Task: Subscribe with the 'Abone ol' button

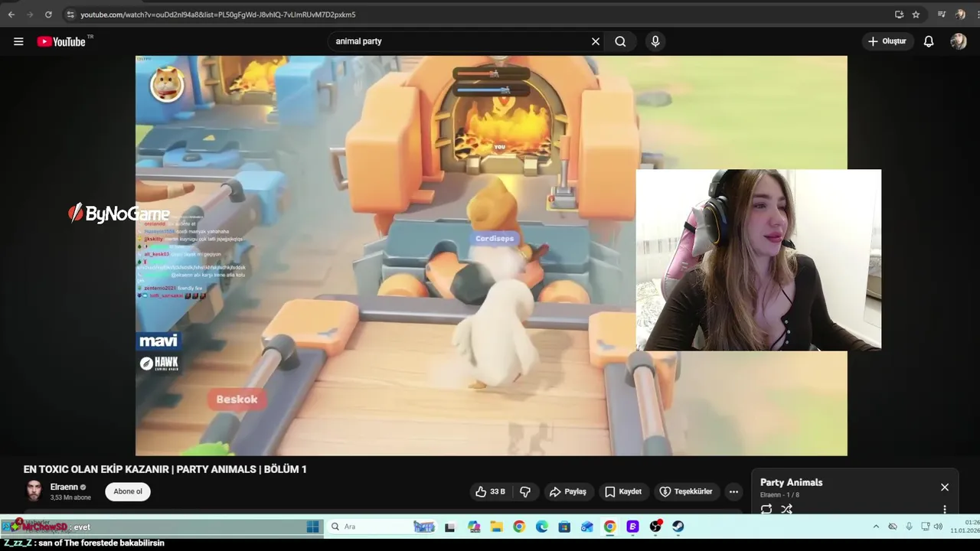Action: [x=128, y=491]
